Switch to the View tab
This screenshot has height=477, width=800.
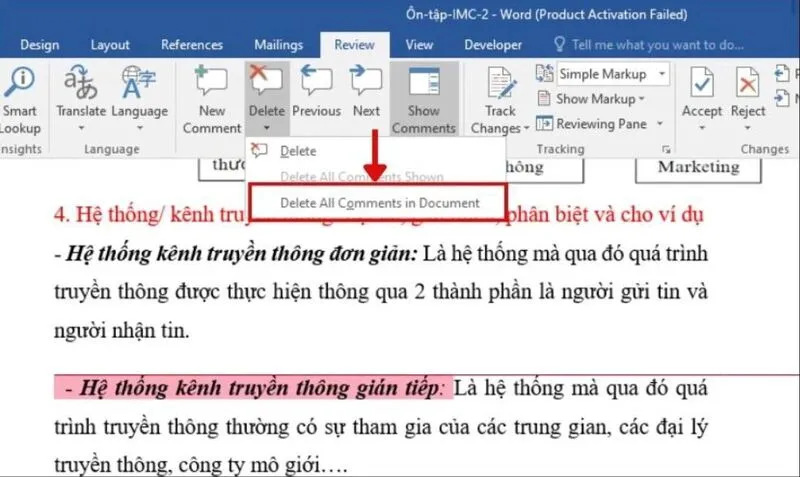(419, 45)
